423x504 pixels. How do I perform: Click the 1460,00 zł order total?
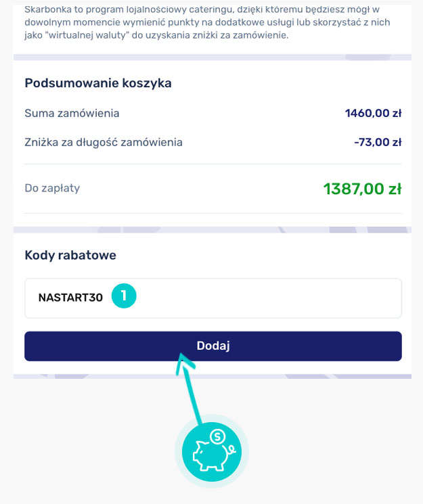(x=373, y=113)
